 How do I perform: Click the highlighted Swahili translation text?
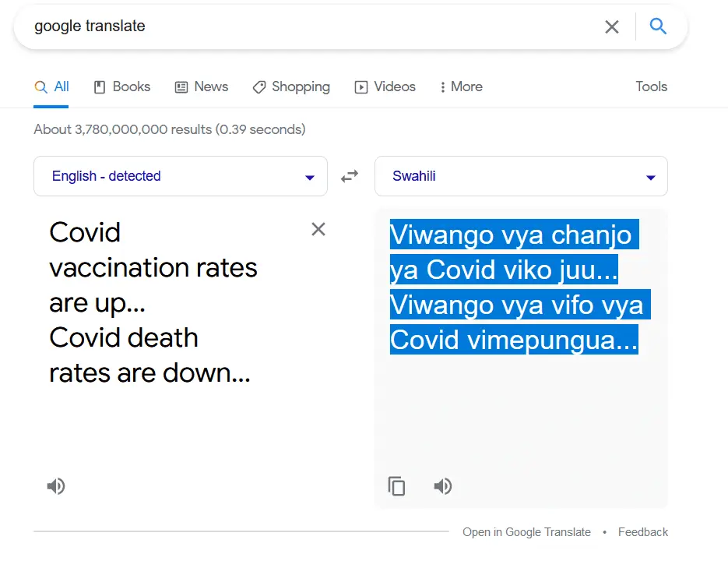(514, 288)
